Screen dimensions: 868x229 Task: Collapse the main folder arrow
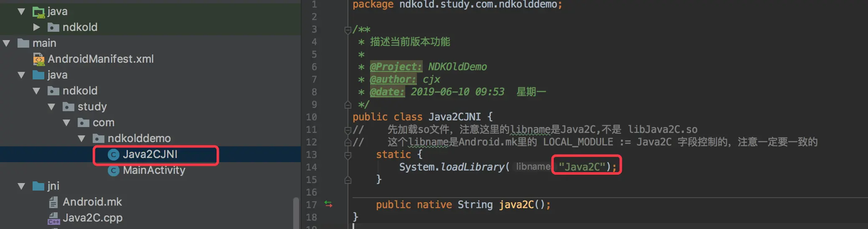6,43
